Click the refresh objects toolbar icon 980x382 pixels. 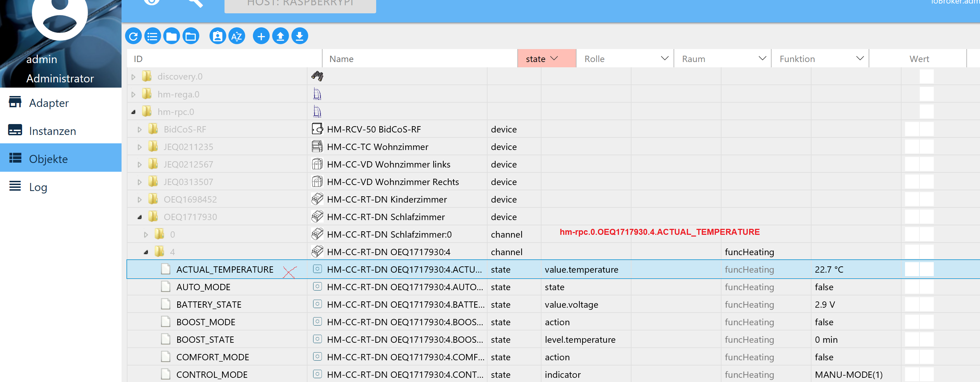(133, 36)
